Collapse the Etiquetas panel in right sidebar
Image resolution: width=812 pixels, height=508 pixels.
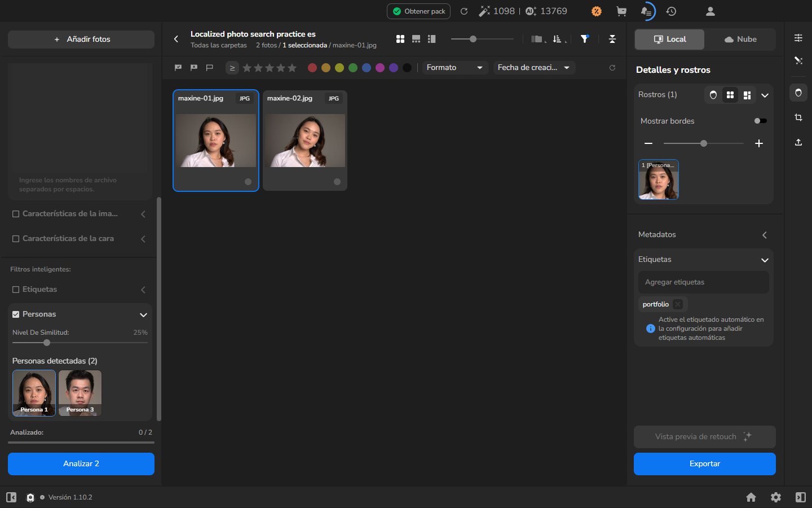(765, 260)
